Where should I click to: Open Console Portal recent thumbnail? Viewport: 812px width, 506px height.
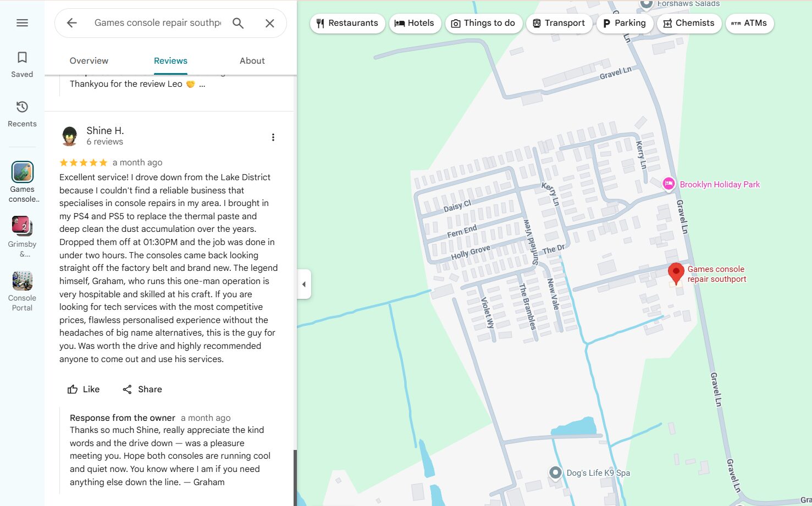(22, 281)
